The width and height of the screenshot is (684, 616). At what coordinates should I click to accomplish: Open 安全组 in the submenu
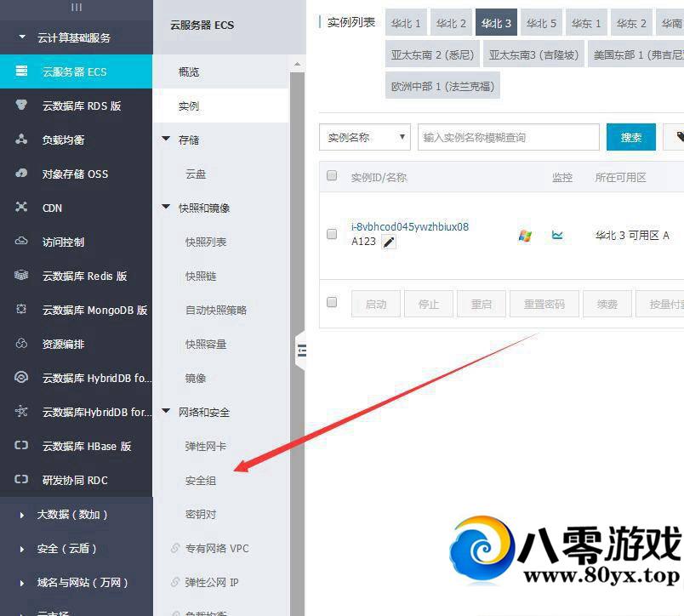tap(200, 481)
